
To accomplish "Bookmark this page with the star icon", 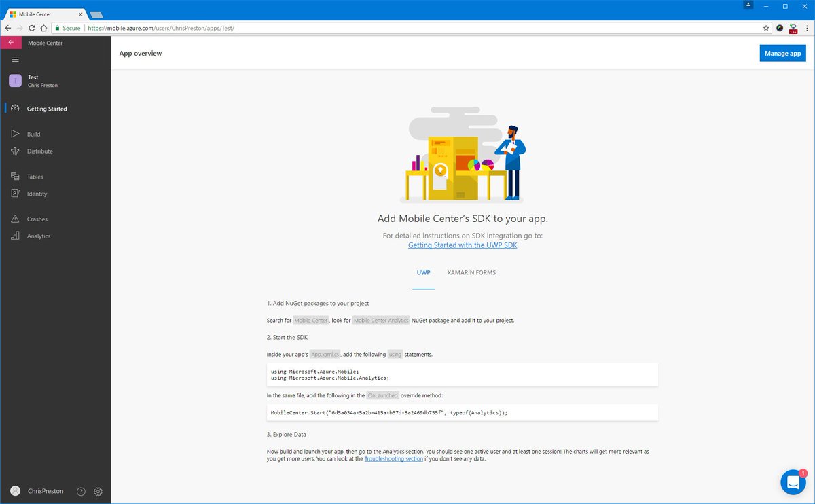I will pos(766,28).
